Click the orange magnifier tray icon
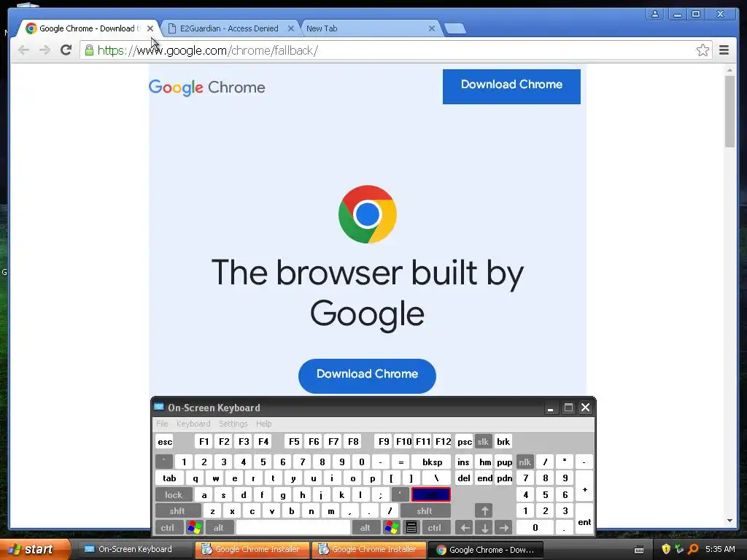 (693, 549)
